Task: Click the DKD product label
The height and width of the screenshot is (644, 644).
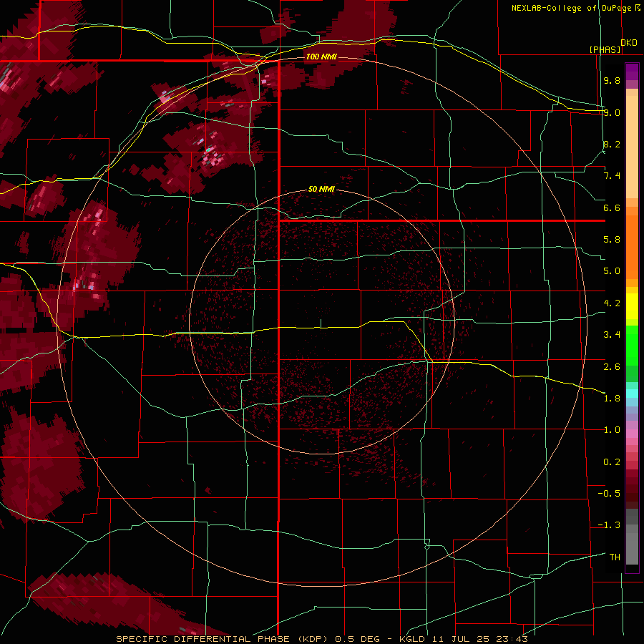Action: coord(629,43)
